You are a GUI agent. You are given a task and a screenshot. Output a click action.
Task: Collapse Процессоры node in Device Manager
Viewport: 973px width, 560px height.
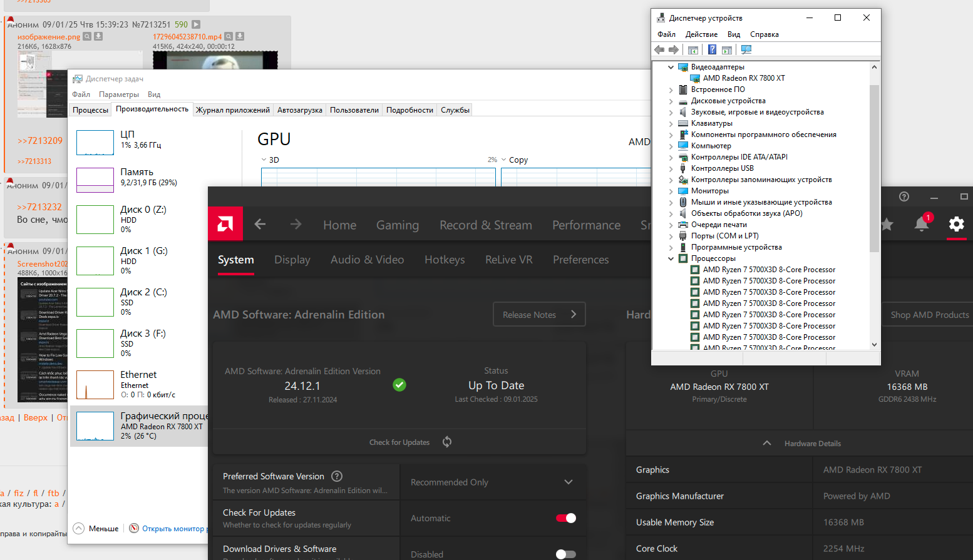pos(671,258)
